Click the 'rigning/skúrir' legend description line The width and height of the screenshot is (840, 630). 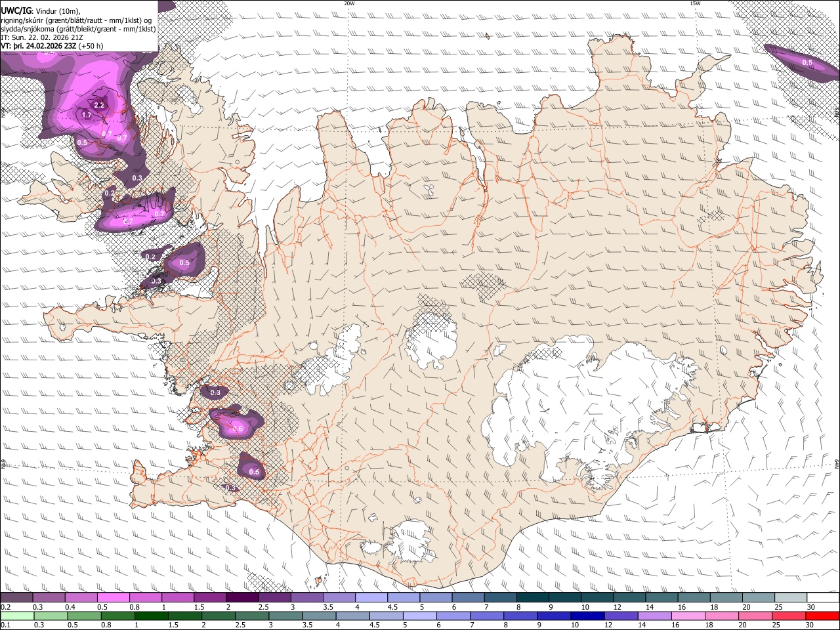pos(76,20)
